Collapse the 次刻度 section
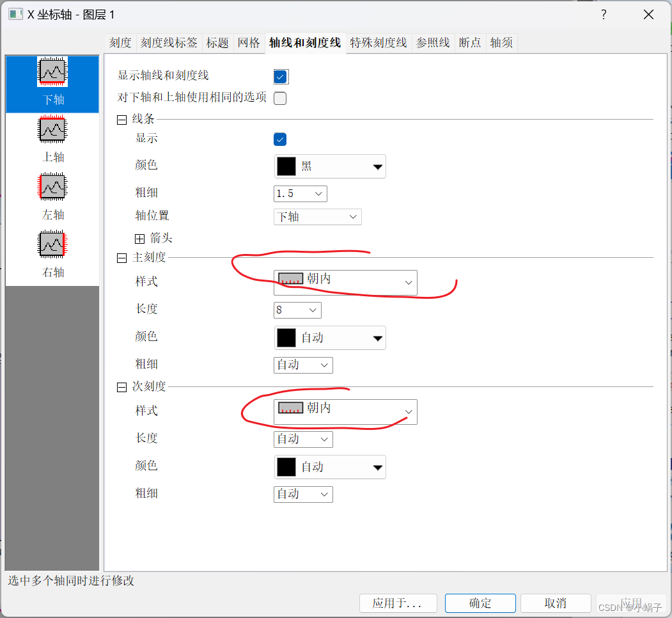 coord(121,387)
